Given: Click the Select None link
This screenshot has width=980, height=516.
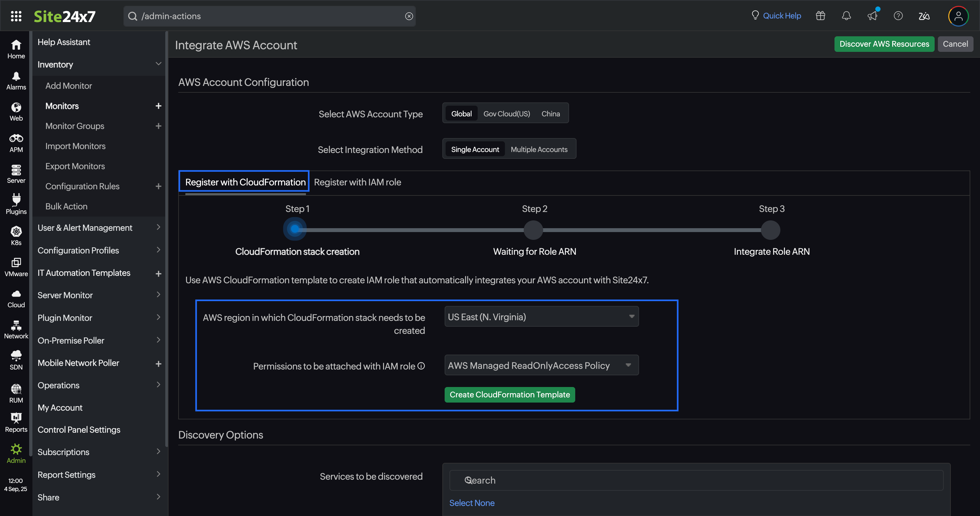Looking at the screenshot, I should [x=472, y=503].
